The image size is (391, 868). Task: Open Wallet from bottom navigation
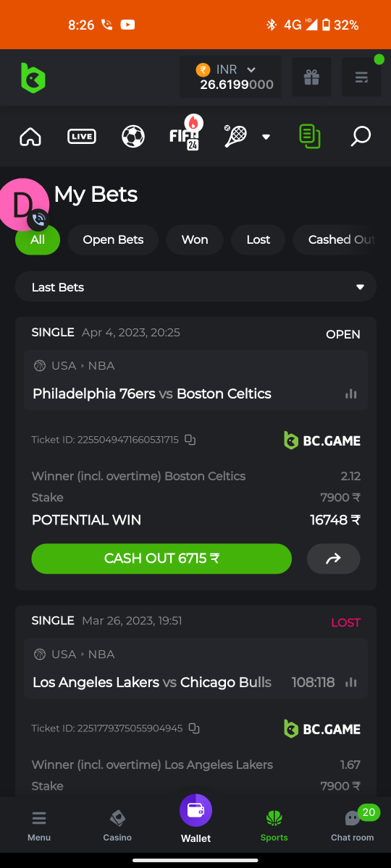pos(195,820)
